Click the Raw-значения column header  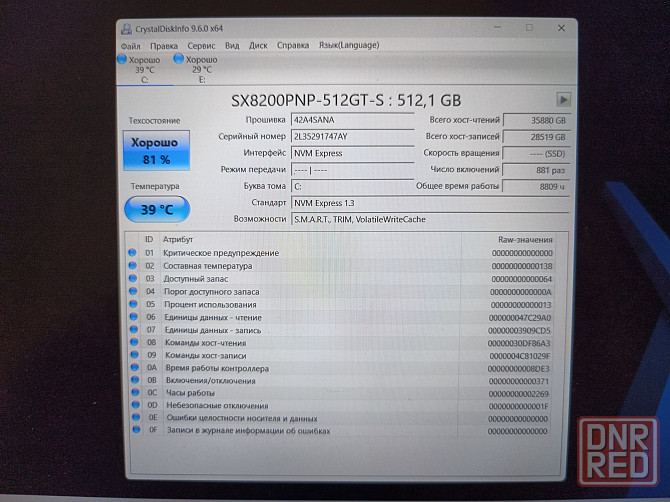point(525,240)
